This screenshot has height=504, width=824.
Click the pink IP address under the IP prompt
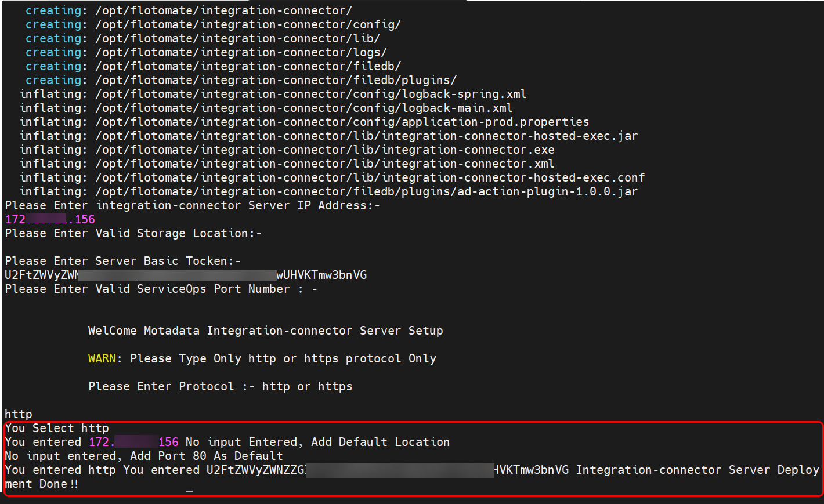click(x=50, y=219)
